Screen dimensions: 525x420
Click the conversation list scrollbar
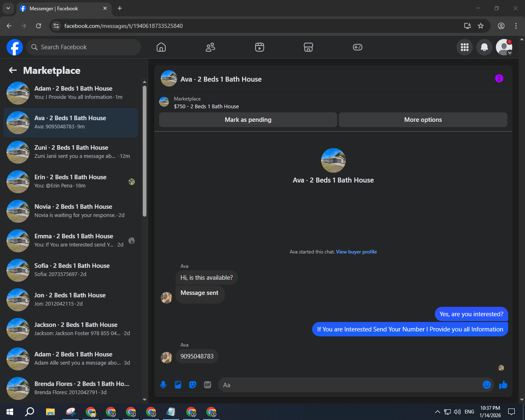(144, 151)
